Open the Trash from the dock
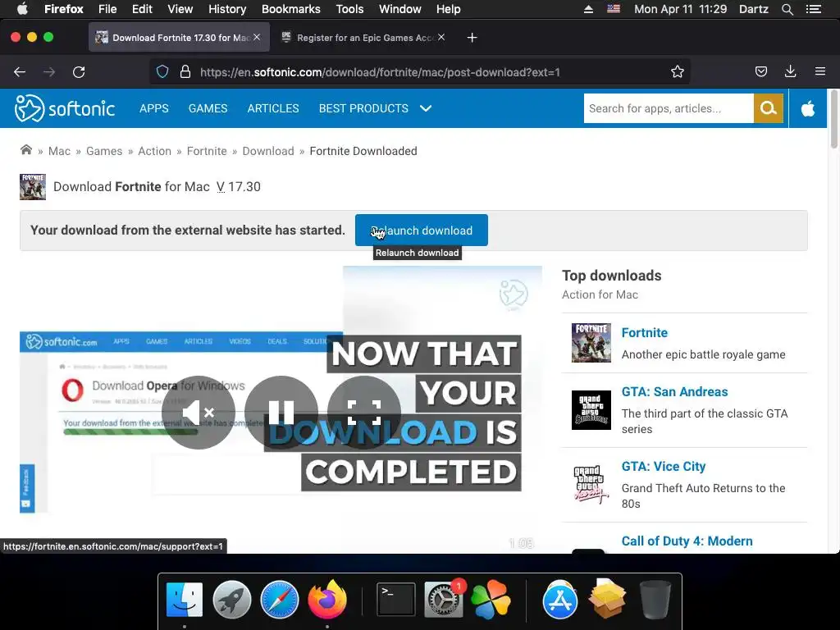Image resolution: width=840 pixels, height=630 pixels. coord(655,600)
